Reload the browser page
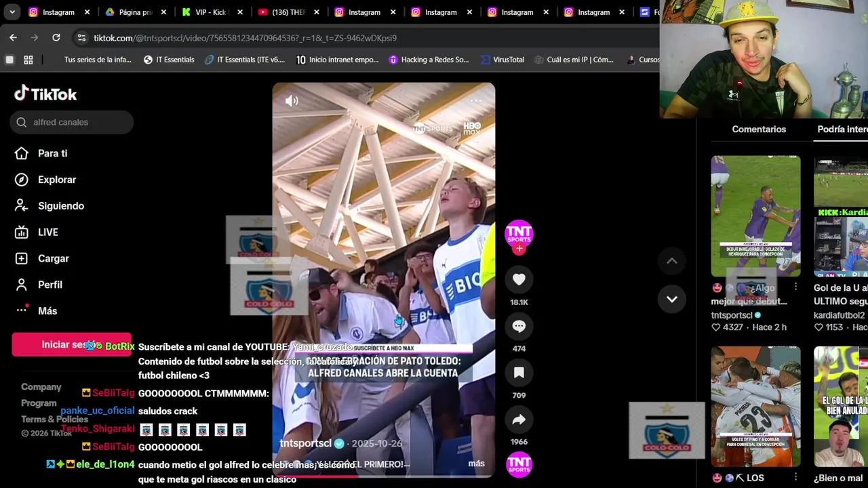This screenshot has width=868, height=488. click(x=56, y=38)
